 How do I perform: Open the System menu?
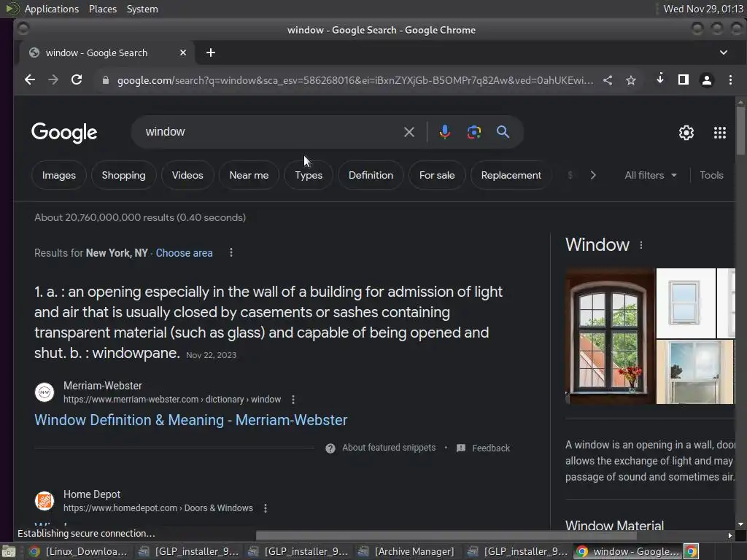coord(142,9)
